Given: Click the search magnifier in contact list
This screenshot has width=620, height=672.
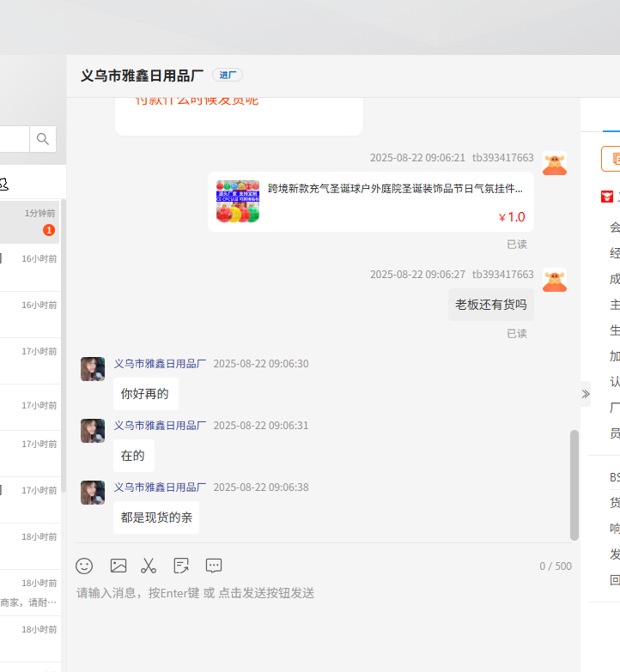Looking at the screenshot, I should (x=43, y=139).
